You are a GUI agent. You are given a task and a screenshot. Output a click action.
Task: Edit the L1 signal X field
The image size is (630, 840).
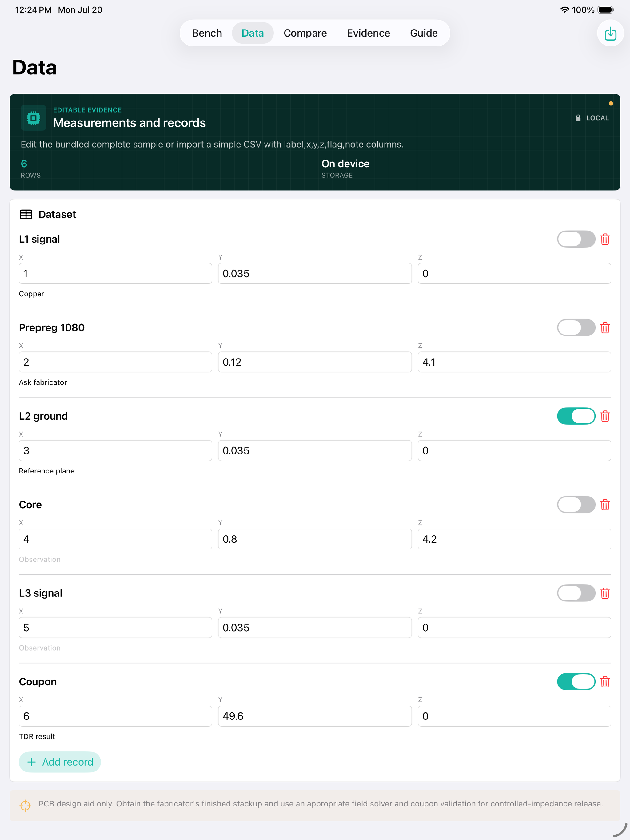pos(116,274)
